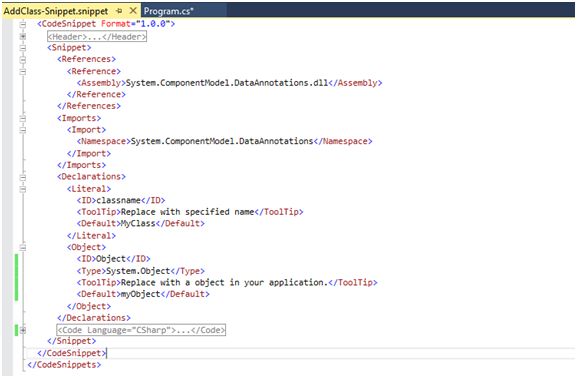Click 'Replace with a object in your application.' text
The image size is (577, 378).
pyautogui.click(x=224, y=282)
